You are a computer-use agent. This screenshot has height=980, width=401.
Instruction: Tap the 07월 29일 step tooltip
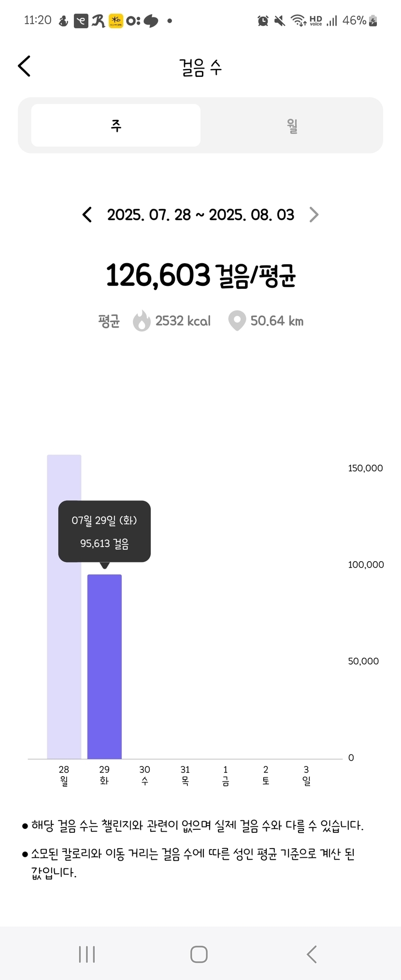104,531
